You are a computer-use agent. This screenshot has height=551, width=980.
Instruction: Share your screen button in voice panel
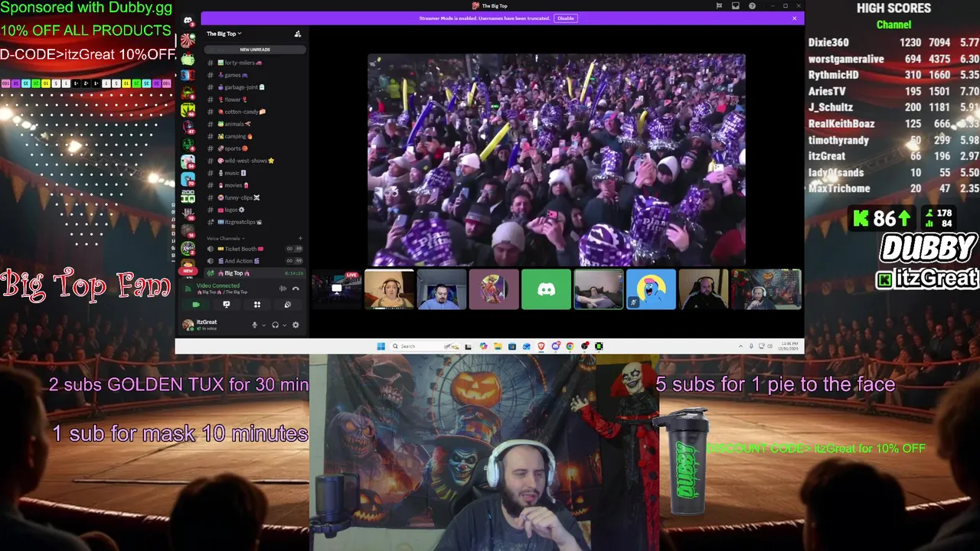[226, 305]
